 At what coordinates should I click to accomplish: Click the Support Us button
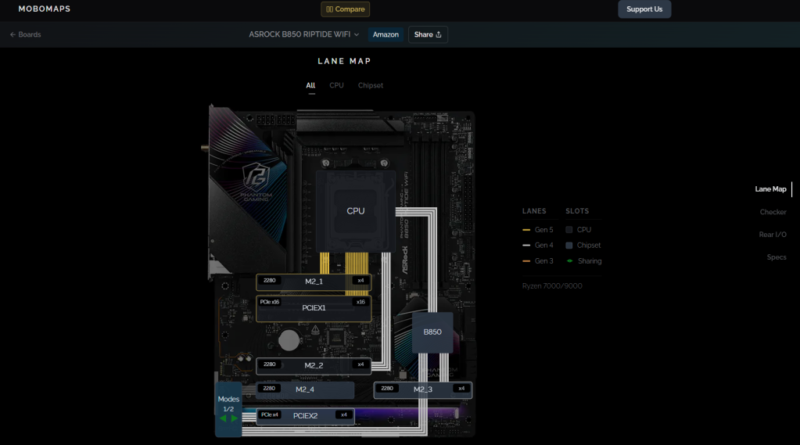click(644, 9)
